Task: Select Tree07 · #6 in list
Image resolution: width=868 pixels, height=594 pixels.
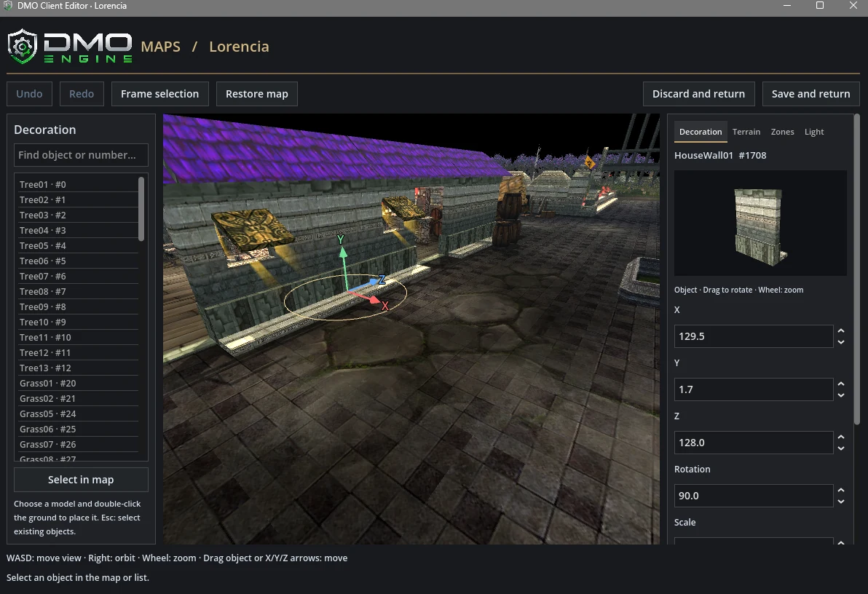Action: (79, 276)
